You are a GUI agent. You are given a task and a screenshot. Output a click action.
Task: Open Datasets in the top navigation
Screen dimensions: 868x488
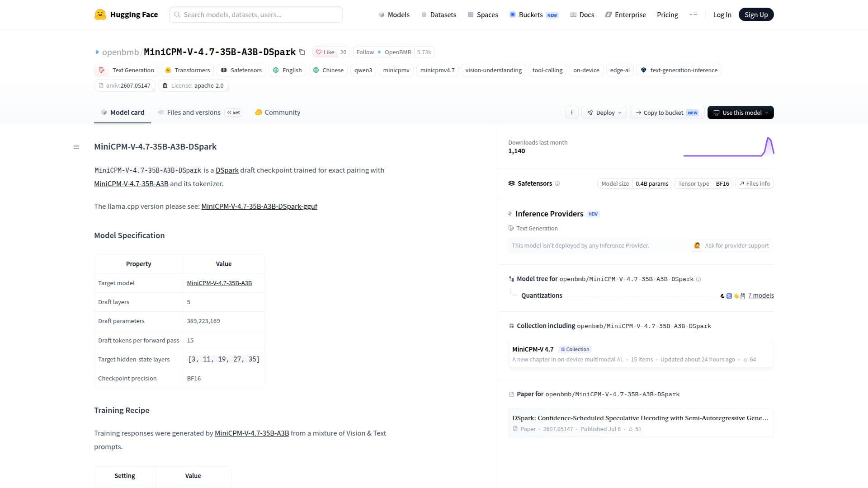tap(439, 14)
